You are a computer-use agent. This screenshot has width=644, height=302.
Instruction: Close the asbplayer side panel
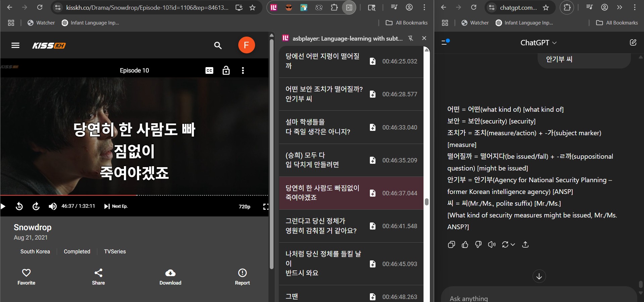coord(424,38)
